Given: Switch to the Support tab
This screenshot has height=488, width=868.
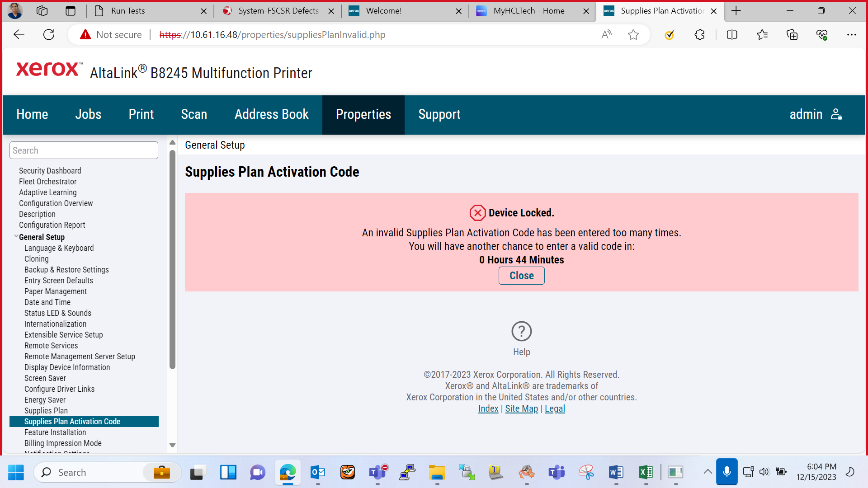Looking at the screenshot, I should [439, 115].
